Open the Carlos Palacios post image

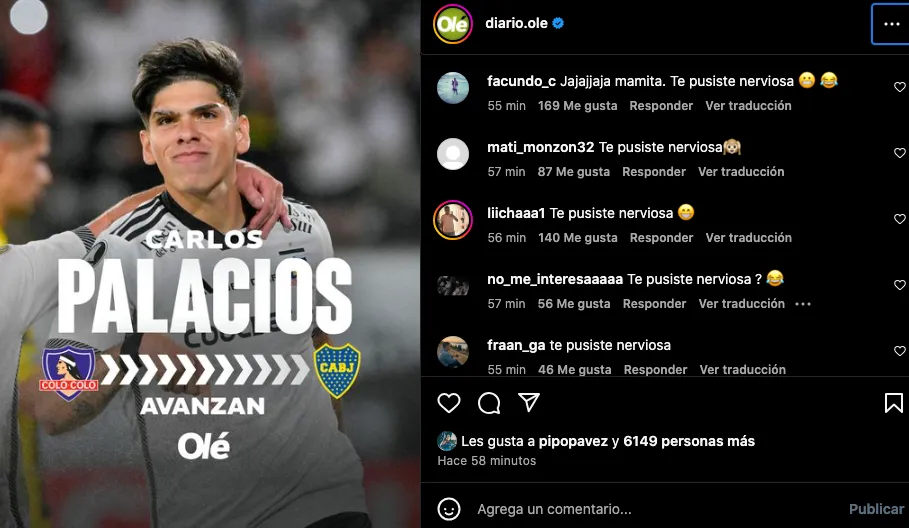point(210,264)
